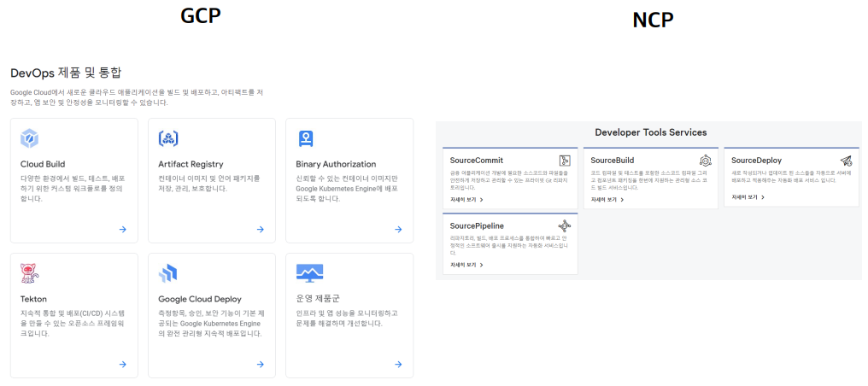The image size is (868, 386).
Task: Select the Artifact Registry card title
Action: tap(191, 164)
